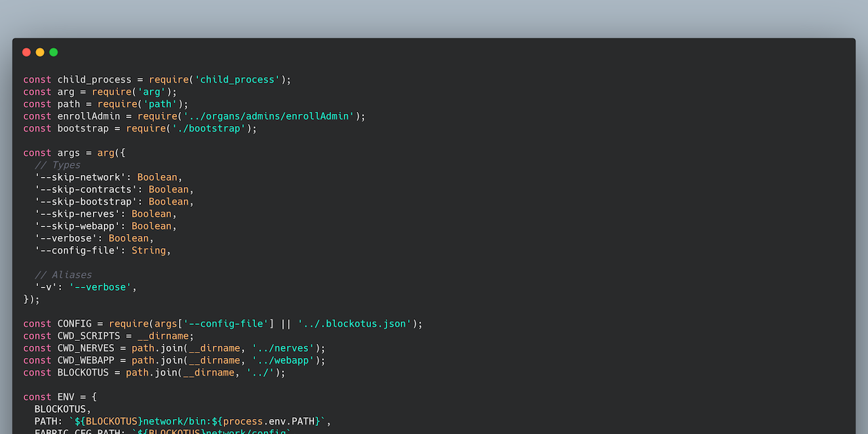Click the '--skip-network' option key
Image resolution: width=868 pixels, height=434 pixels.
tap(80, 177)
